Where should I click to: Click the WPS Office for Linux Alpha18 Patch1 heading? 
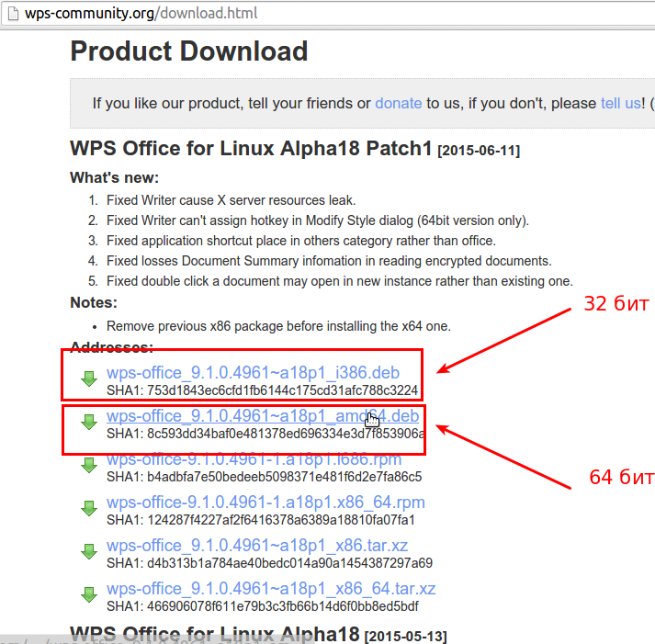[251, 148]
